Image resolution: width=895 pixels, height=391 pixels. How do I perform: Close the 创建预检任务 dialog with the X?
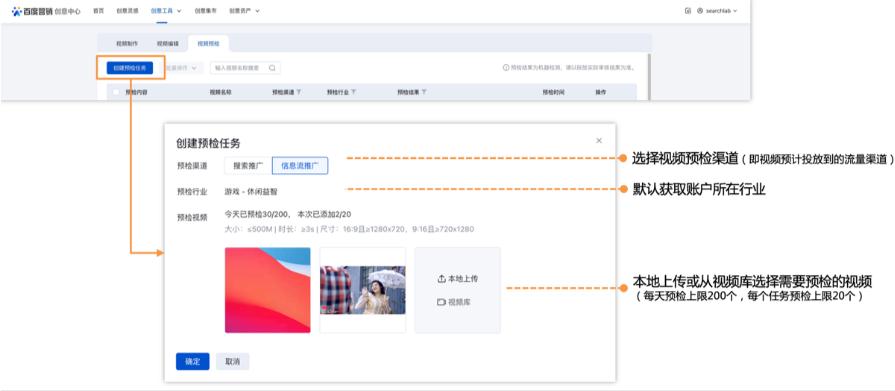click(x=599, y=140)
